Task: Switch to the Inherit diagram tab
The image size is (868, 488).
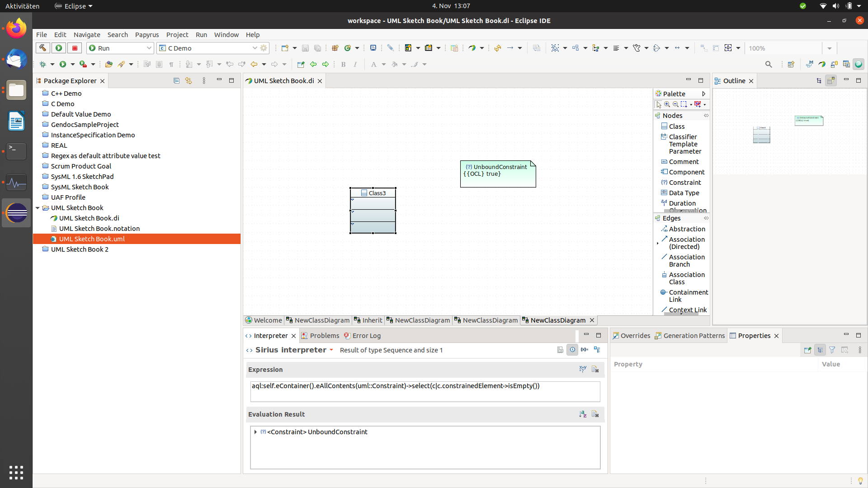Action: (368, 320)
